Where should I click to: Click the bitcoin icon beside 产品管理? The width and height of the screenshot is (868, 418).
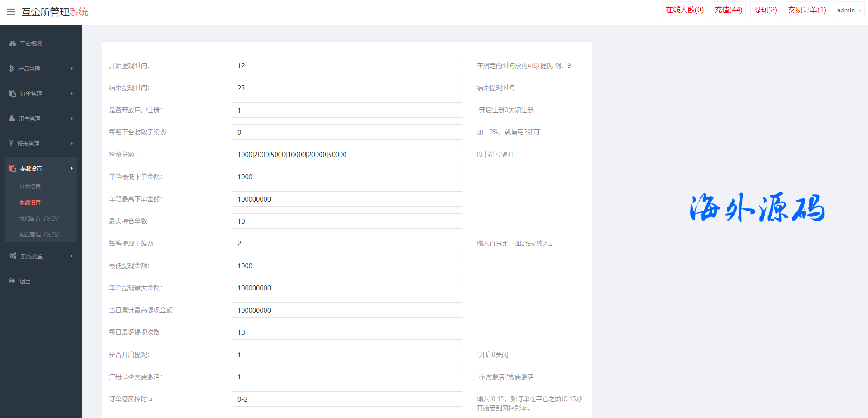coord(11,69)
